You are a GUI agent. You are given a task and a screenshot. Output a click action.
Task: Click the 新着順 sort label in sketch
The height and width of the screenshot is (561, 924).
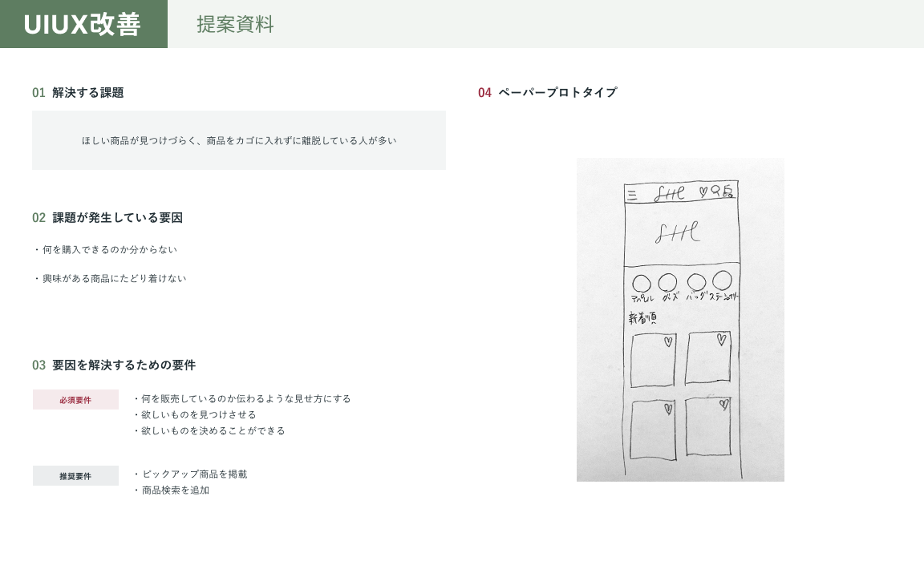(x=642, y=318)
